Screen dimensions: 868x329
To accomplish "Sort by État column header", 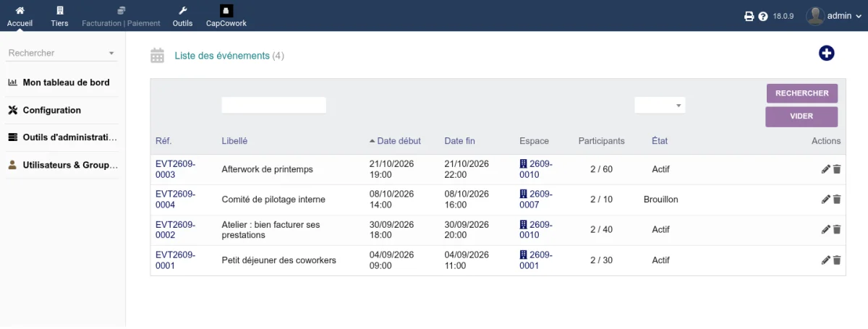I will (660, 141).
